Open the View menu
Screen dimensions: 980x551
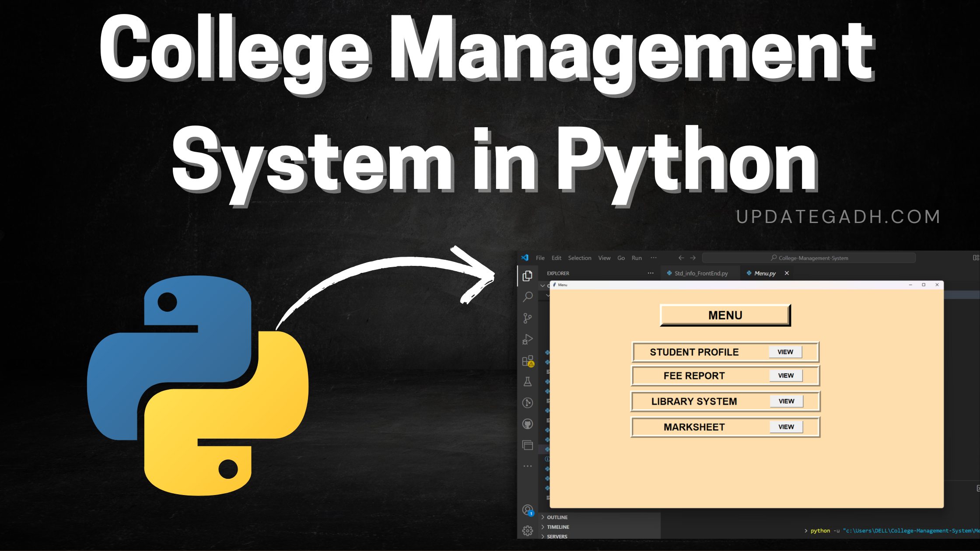(604, 258)
